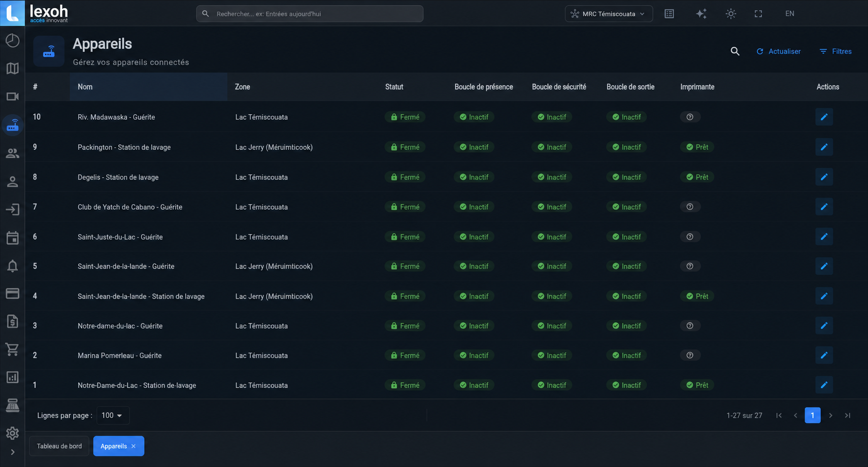Screen dimensions: 868x467
Task: Toggle light theme with the sun icon
Action: point(730,14)
